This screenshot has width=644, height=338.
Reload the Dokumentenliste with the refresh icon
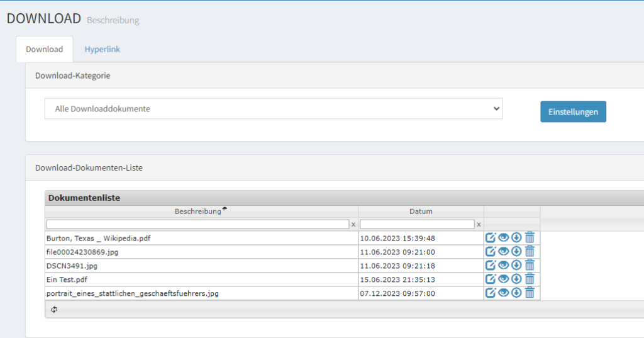coord(55,309)
